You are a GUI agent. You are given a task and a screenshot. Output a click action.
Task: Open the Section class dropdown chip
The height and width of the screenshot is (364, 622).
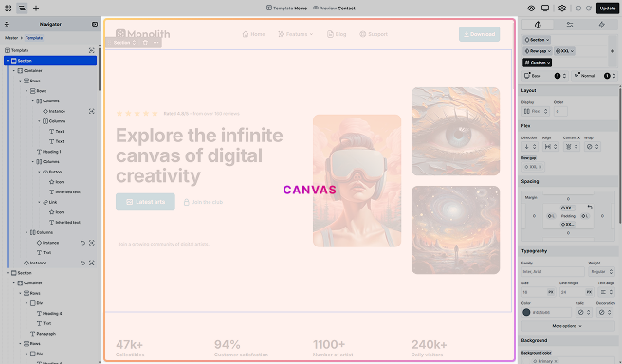pyautogui.click(x=537, y=40)
